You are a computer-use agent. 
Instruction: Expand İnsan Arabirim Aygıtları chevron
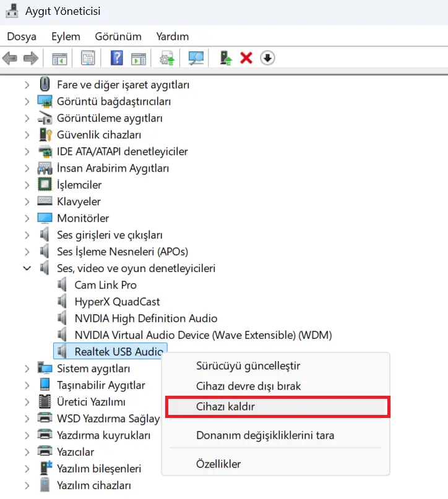27,168
